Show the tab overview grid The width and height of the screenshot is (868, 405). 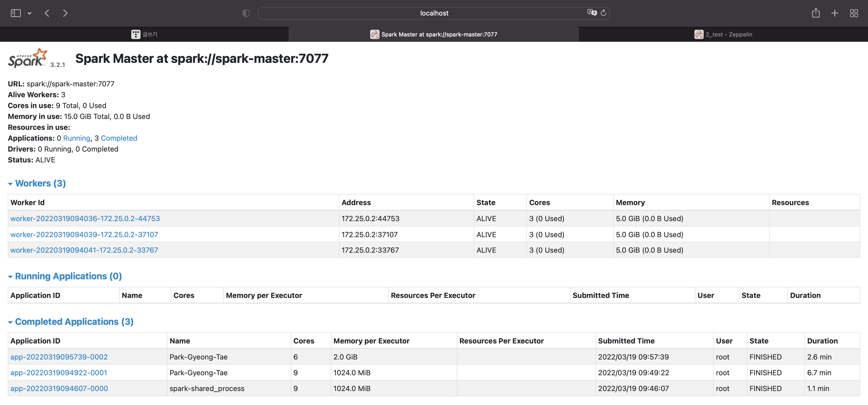coord(854,13)
